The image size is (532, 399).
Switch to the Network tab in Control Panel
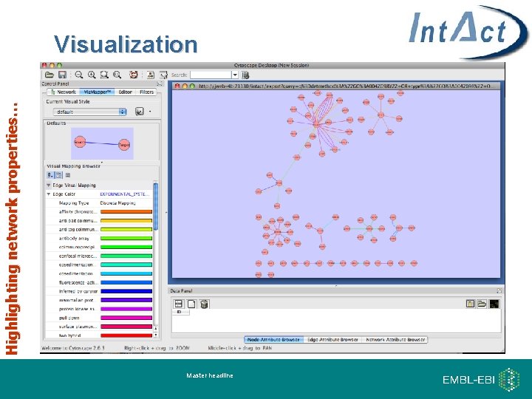(x=63, y=92)
